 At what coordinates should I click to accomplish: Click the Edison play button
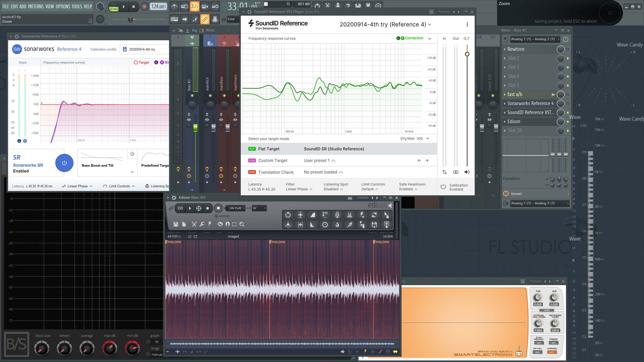(190, 208)
